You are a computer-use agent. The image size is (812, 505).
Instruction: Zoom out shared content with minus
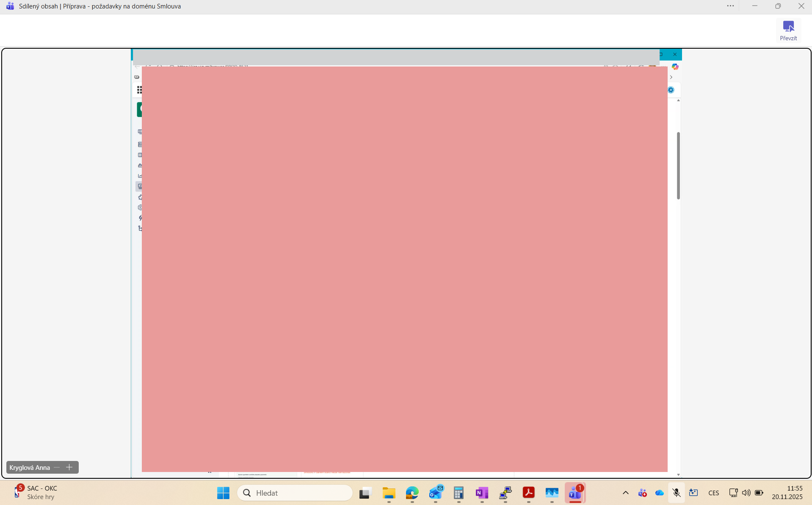(57, 467)
